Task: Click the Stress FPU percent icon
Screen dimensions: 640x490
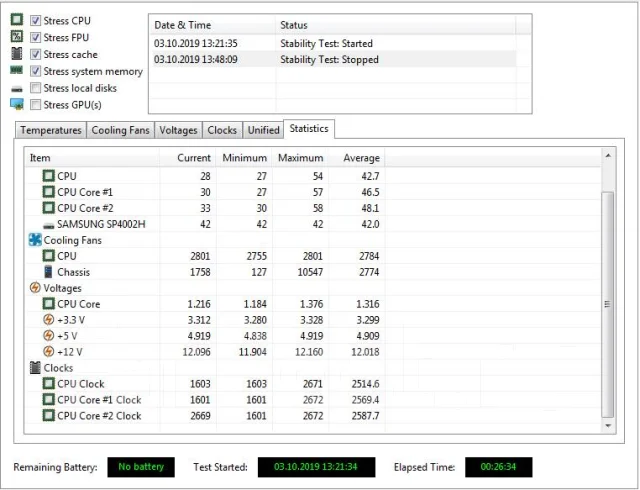Action: (17, 36)
